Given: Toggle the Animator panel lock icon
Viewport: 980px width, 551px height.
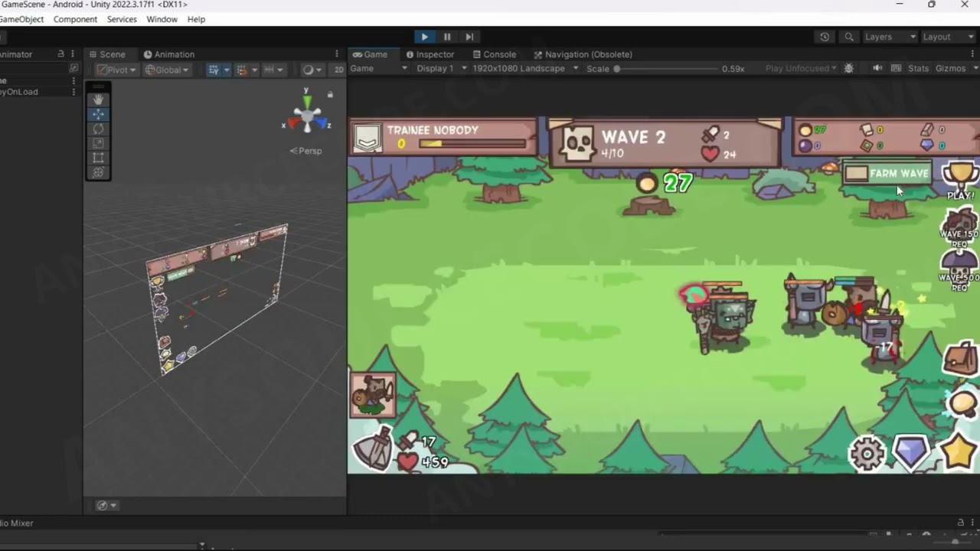Looking at the screenshot, I should point(60,54).
